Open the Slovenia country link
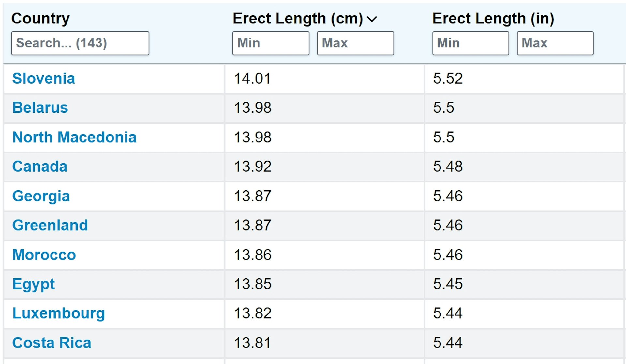The width and height of the screenshot is (626, 364). (43, 79)
